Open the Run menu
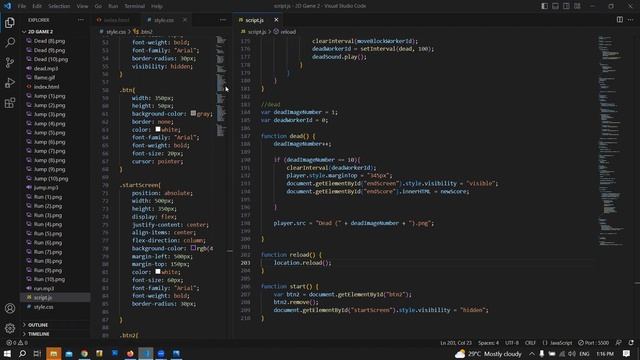 pyautogui.click(x=113, y=6)
